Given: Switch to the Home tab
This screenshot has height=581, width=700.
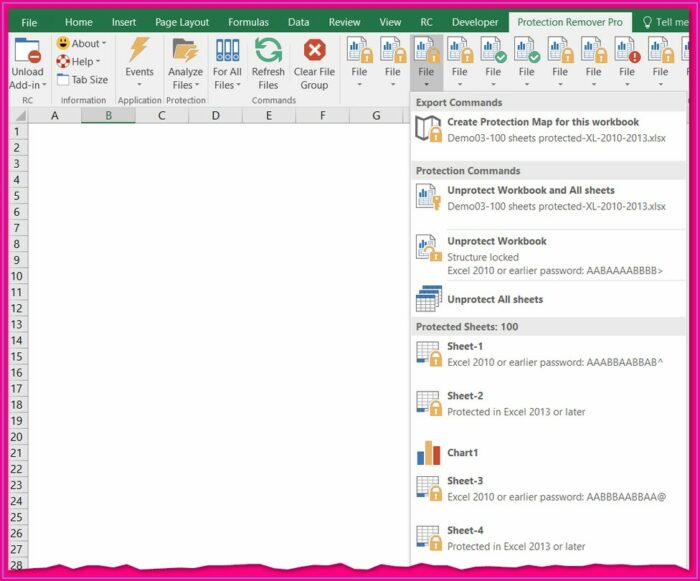Looking at the screenshot, I should 79,22.
